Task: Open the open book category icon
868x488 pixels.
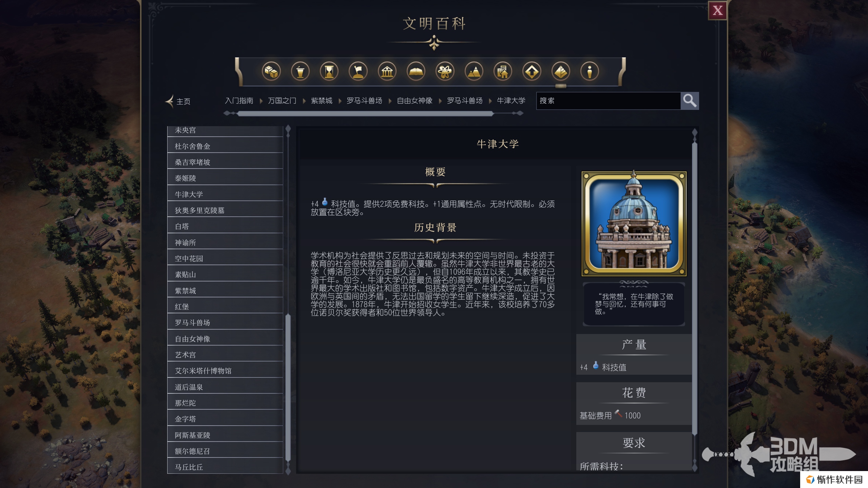Action: click(x=416, y=72)
